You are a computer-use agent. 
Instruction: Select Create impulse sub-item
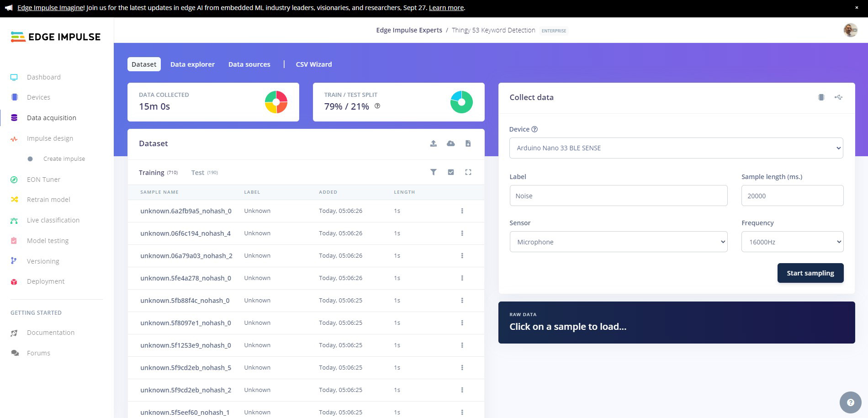(x=64, y=159)
